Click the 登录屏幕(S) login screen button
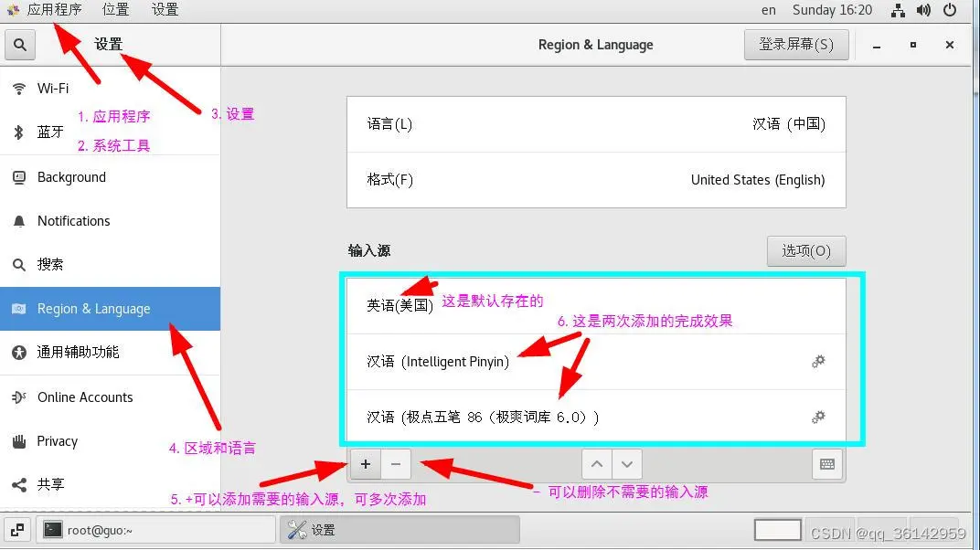 tap(795, 45)
